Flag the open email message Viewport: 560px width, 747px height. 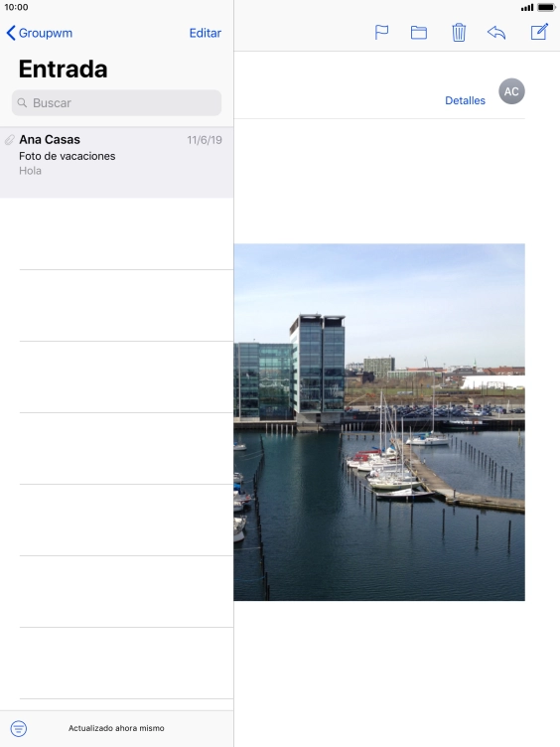[381, 33]
